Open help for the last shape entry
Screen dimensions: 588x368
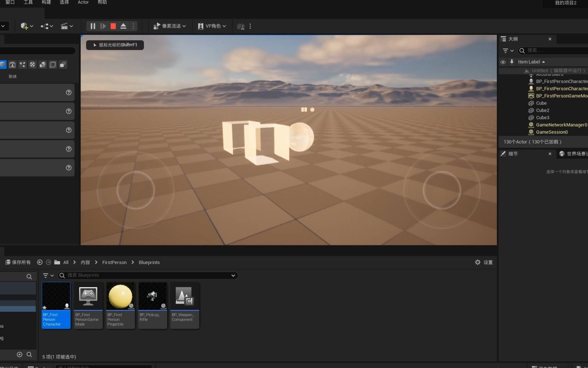pyautogui.click(x=69, y=168)
